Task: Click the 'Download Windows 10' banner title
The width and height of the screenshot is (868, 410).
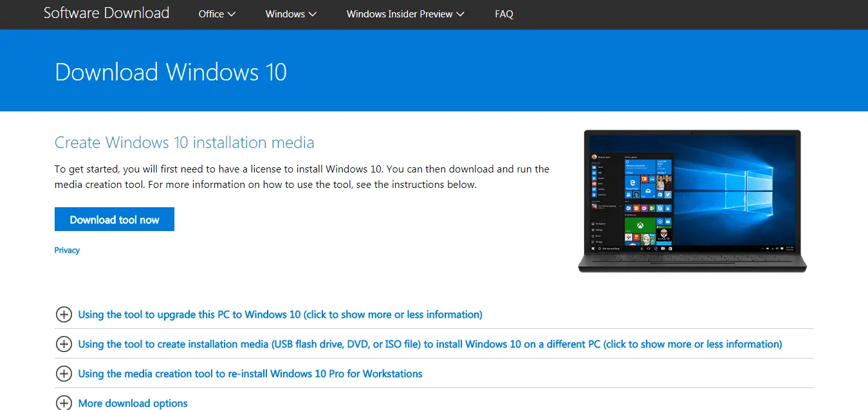Action: click(171, 72)
